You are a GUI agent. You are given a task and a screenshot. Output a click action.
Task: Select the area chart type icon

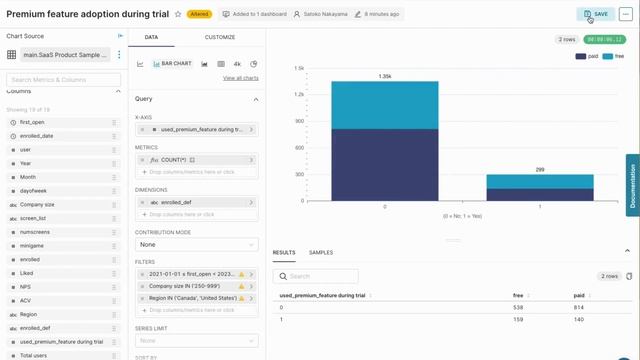[x=204, y=64]
